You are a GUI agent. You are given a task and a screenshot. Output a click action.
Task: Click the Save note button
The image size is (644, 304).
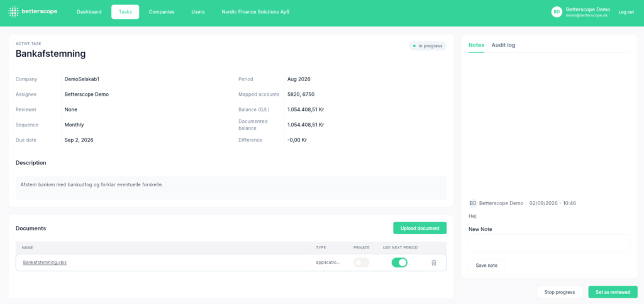[x=486, y=266]
